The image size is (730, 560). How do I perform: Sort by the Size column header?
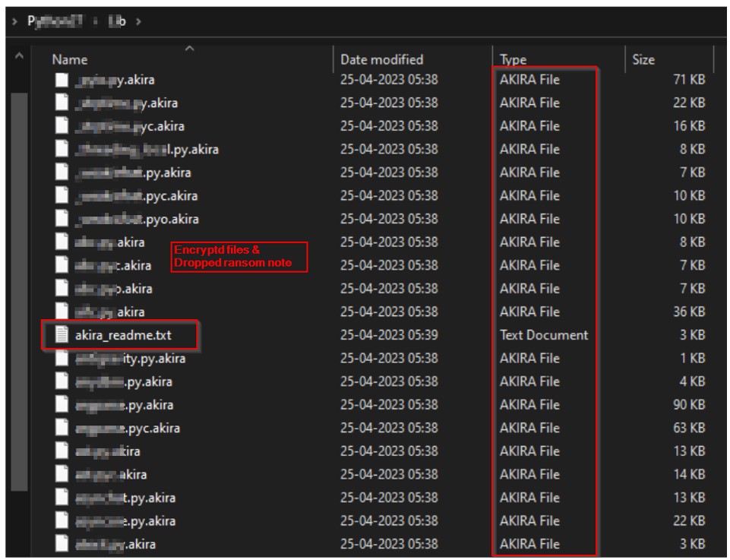643,59
